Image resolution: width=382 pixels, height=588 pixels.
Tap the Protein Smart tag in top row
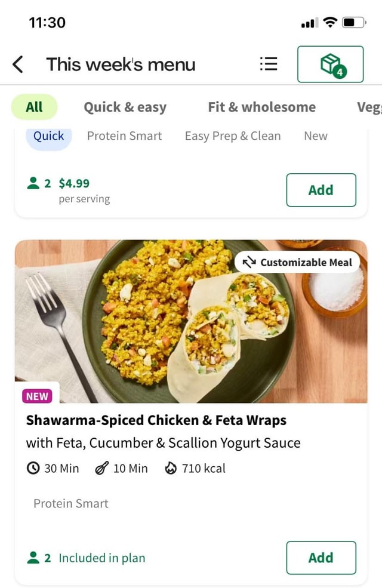(124, 136)
